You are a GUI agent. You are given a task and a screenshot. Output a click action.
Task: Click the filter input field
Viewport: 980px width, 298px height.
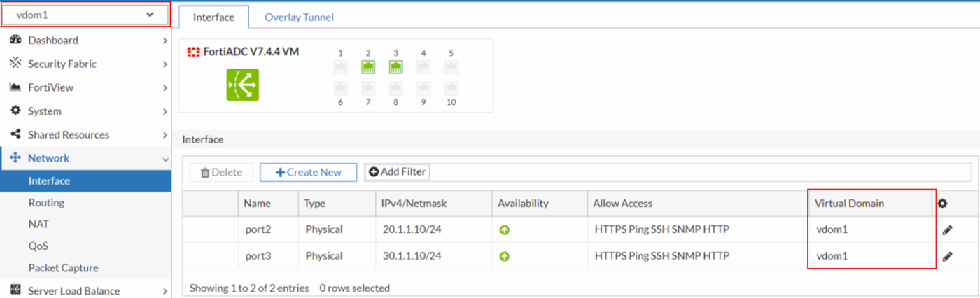(700, 172)
